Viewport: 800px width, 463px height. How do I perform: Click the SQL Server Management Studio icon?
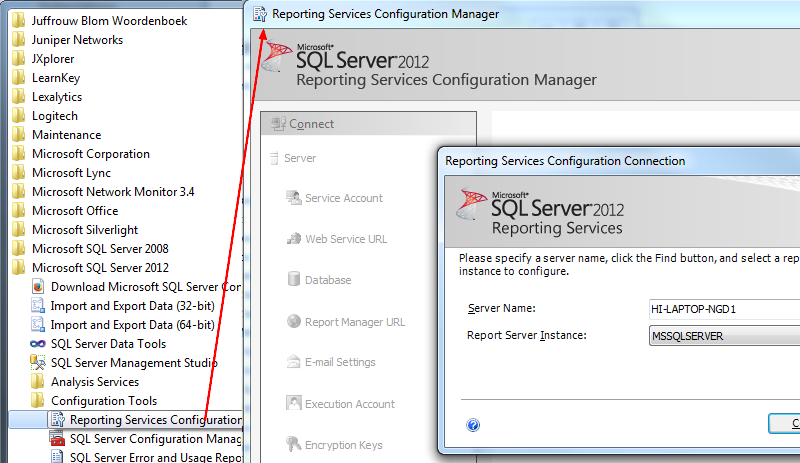38,363
